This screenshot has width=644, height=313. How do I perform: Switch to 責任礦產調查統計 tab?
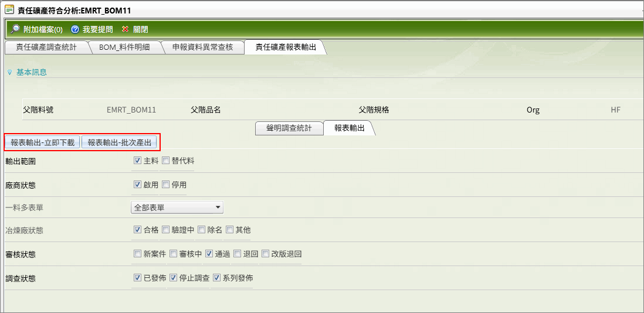coord(46,47)
